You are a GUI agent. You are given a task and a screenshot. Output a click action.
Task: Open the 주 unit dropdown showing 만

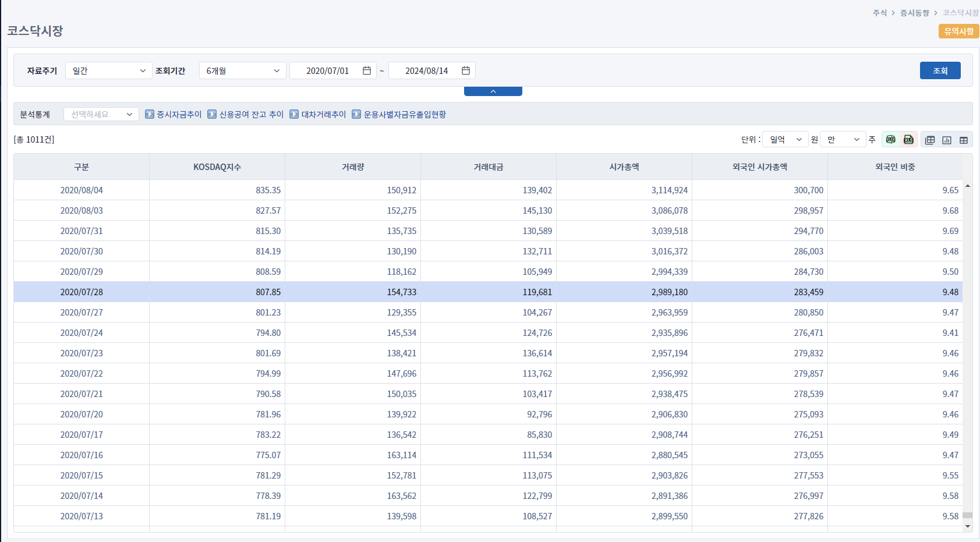843,139
